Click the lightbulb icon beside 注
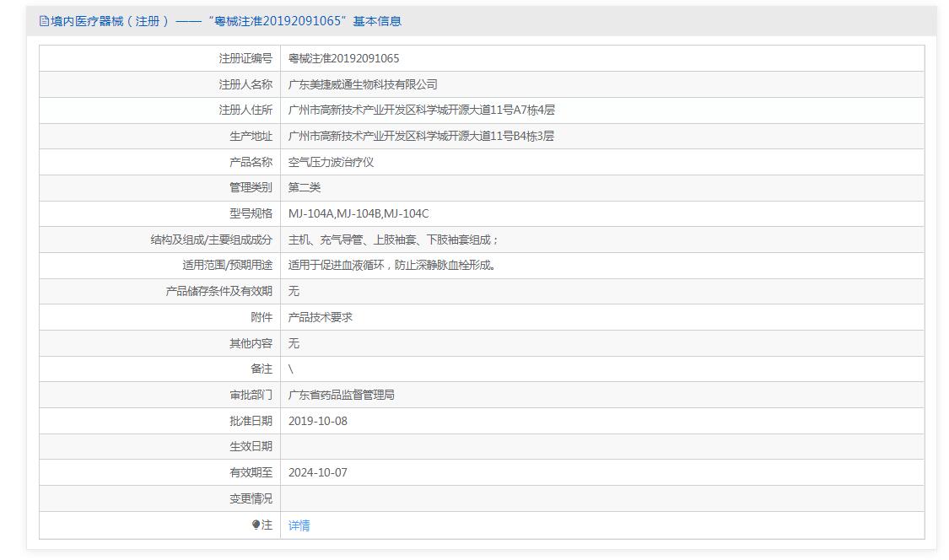Image resolution: width=949 pixels, height=560 pixels. click(x=256, y=525)
